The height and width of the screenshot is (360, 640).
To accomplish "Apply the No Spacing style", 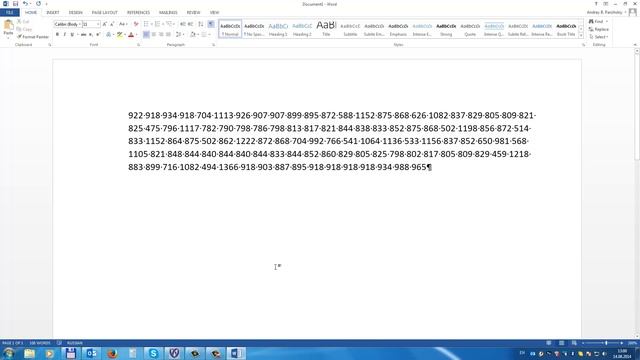I will (x=254, y=29).
